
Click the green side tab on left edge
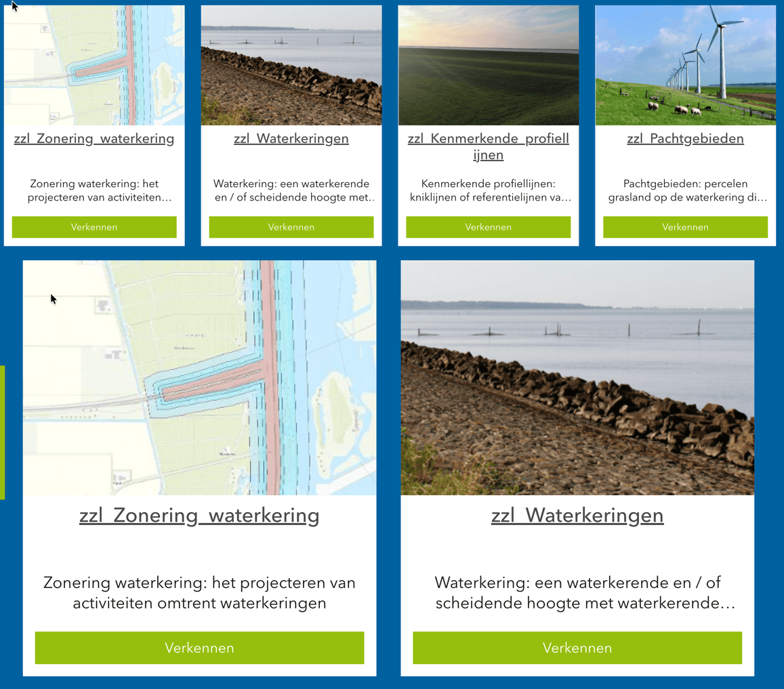tap(2, 432)
